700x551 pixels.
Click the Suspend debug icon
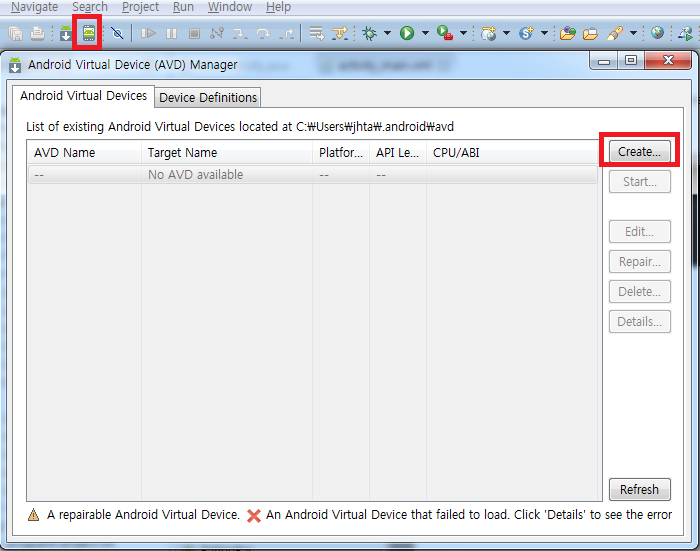(171, 33)
